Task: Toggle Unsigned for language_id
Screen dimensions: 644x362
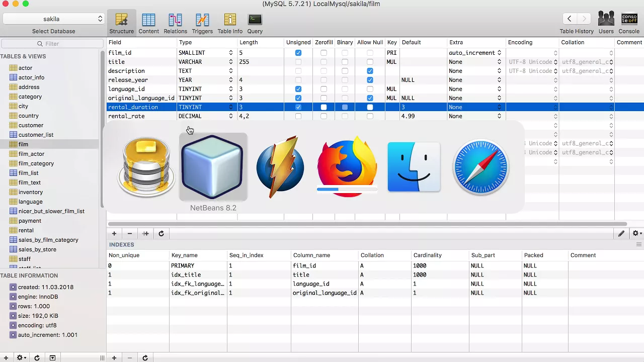Action: pyautogui.click(x=298, y=89)
